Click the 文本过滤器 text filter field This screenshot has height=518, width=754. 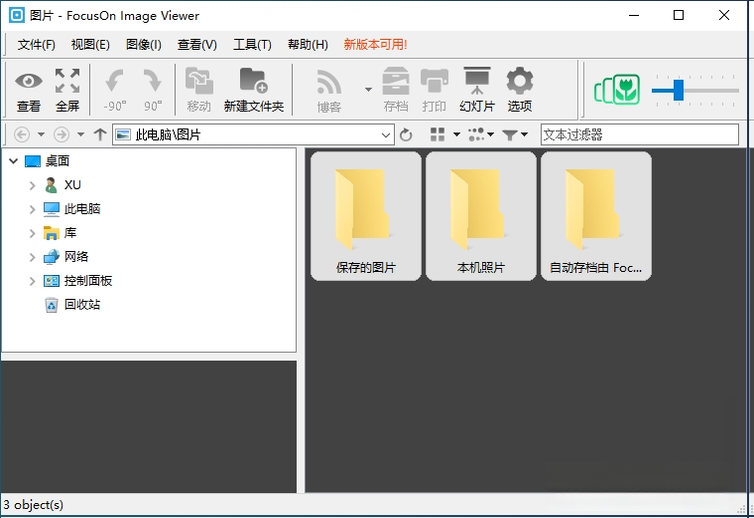[640, 135]
